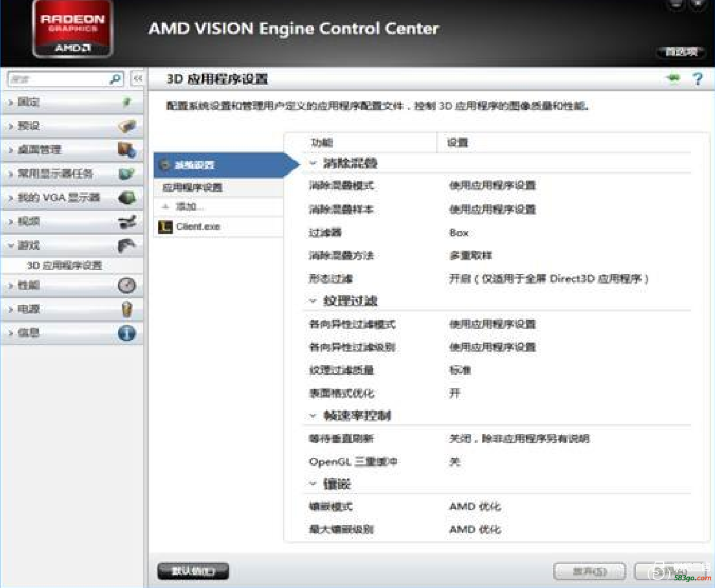Click the 过滤器 feature label
Screen dimensions: 715x588
325,233
